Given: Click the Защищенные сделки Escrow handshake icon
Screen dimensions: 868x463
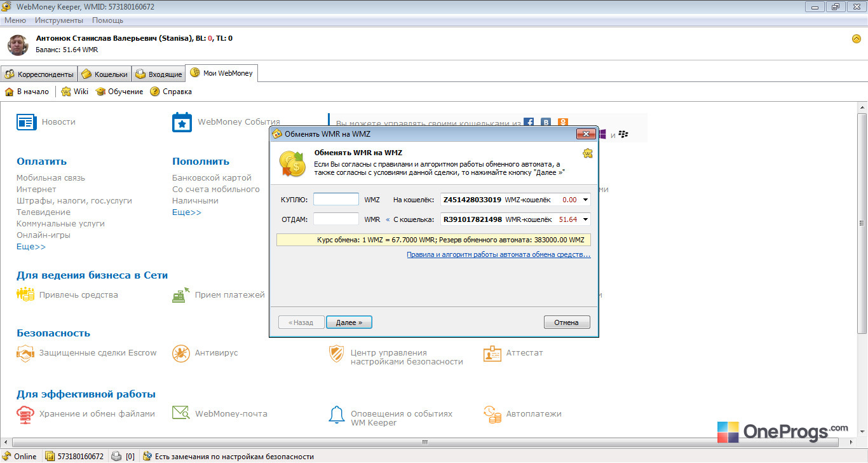Looking at the screenshot, I should (x=25, y=354).
